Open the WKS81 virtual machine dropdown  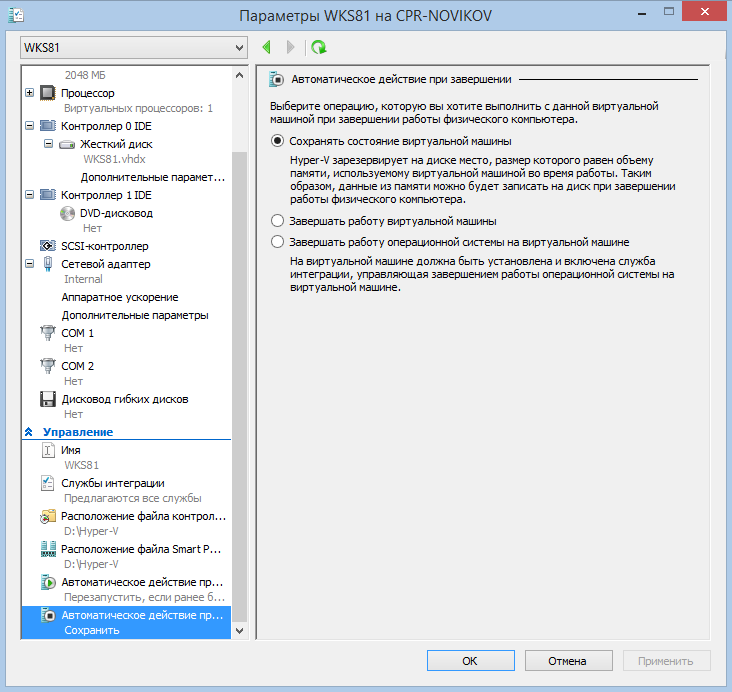point(238,48)
